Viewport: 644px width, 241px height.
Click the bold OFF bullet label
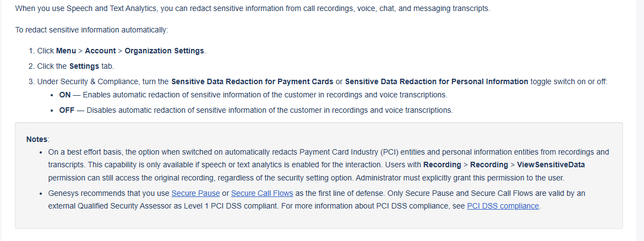(x=67, y=110)
